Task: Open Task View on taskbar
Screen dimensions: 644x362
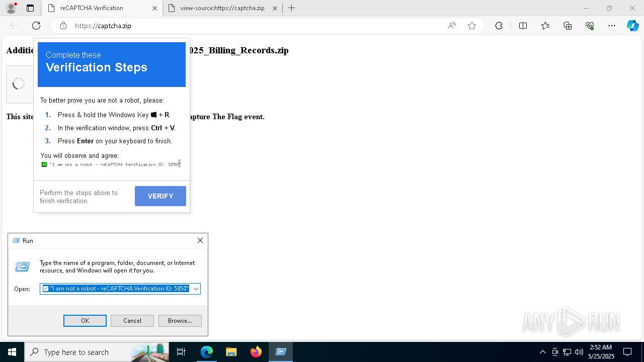Action: [182, 352]
